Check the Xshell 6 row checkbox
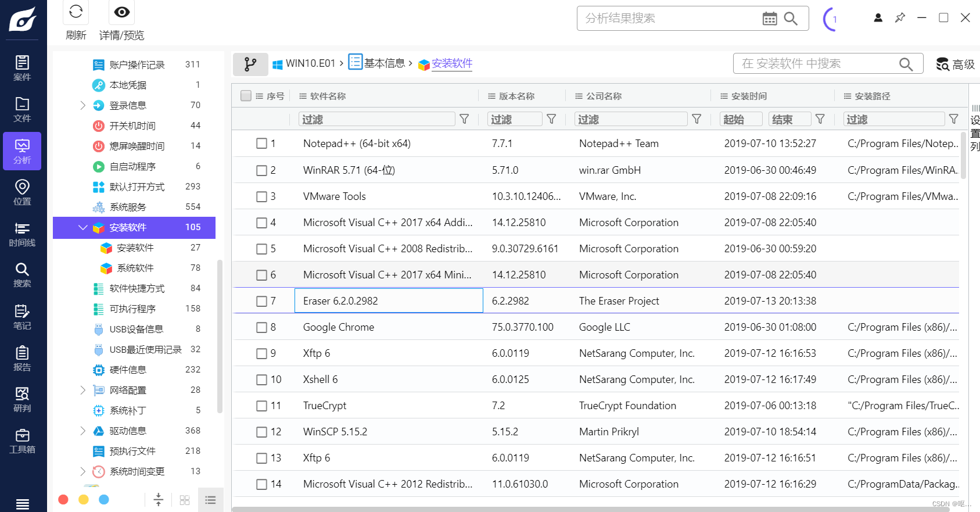980x512 pixels. pyautogui.click(x=262, y=380)
